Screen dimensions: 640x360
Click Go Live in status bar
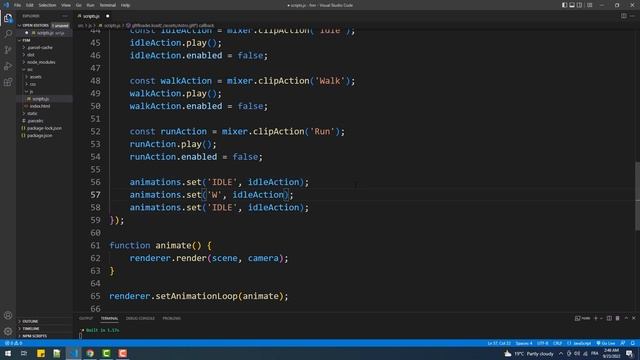point(606,343)
